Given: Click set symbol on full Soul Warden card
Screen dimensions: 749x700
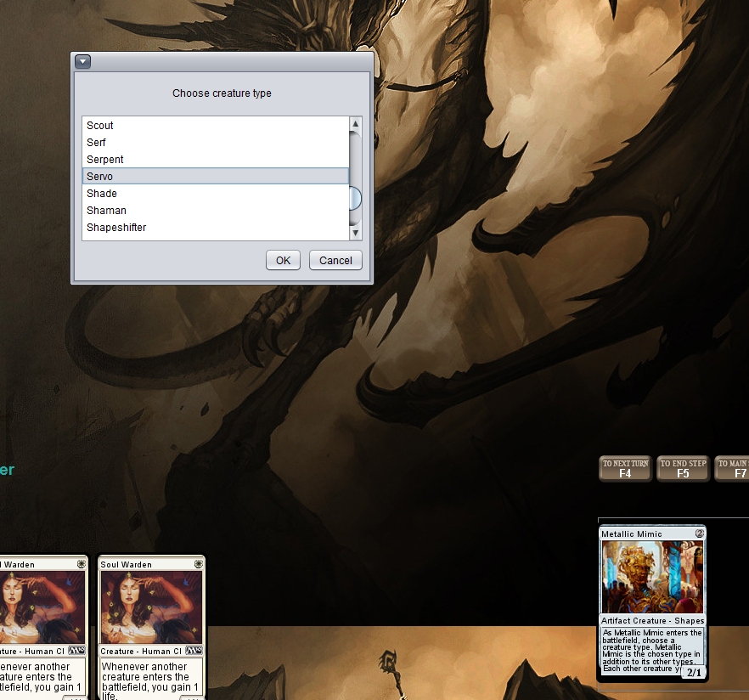Looking at the screenshot, I should [194, 651].
